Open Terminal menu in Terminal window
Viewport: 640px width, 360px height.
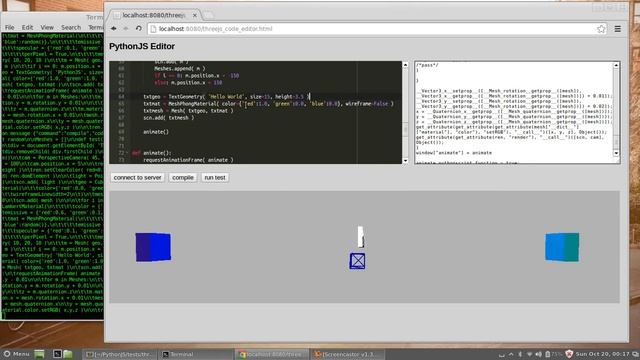click(96, 27)
